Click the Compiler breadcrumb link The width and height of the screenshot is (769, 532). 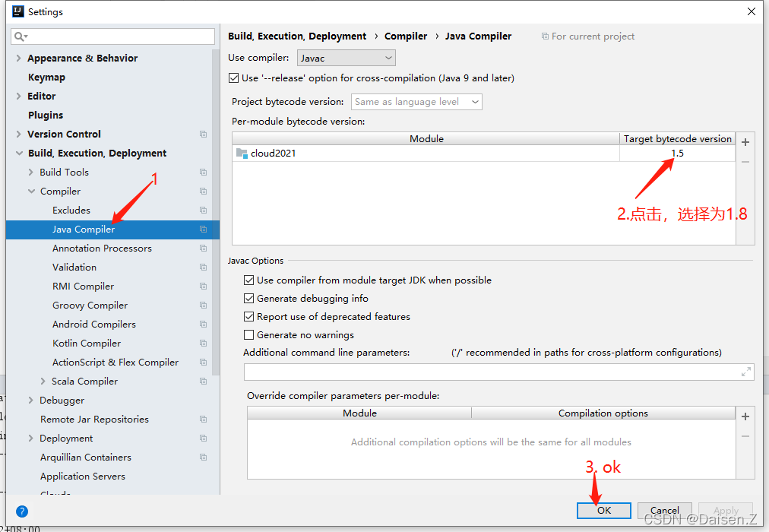(x=406, y=36)
